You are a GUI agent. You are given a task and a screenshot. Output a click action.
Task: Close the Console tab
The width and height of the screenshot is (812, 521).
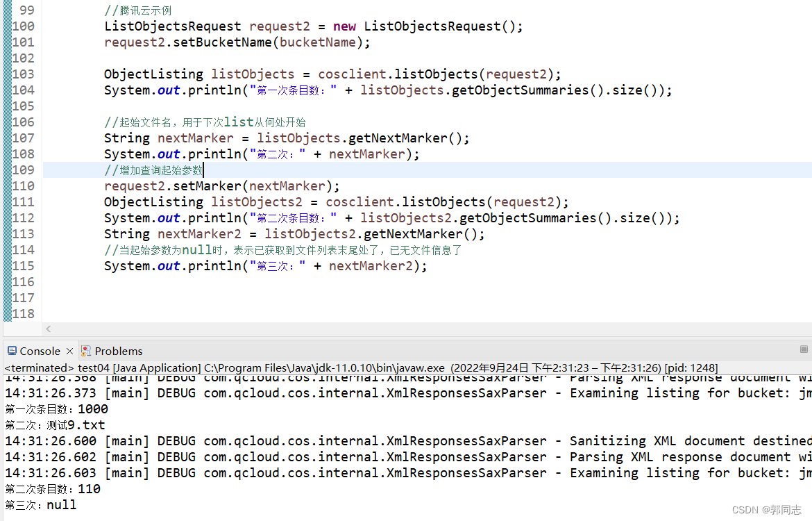(x=70, y=351)
